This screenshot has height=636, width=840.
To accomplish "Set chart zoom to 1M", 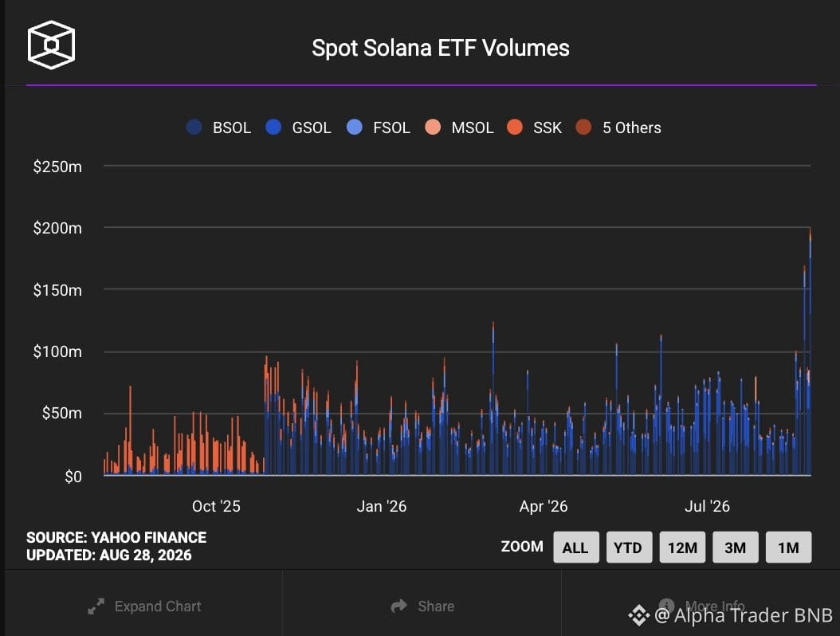I will (x=788, y=547).
